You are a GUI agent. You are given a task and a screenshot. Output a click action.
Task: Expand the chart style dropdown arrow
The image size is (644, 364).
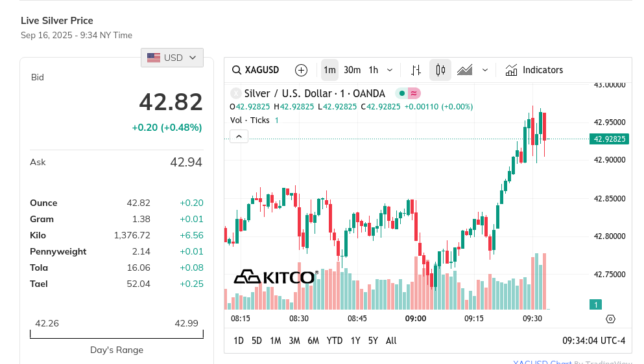(485, 70)
